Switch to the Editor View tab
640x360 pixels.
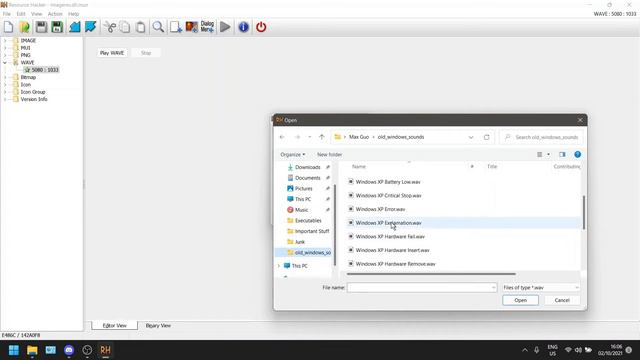(115, 326)
